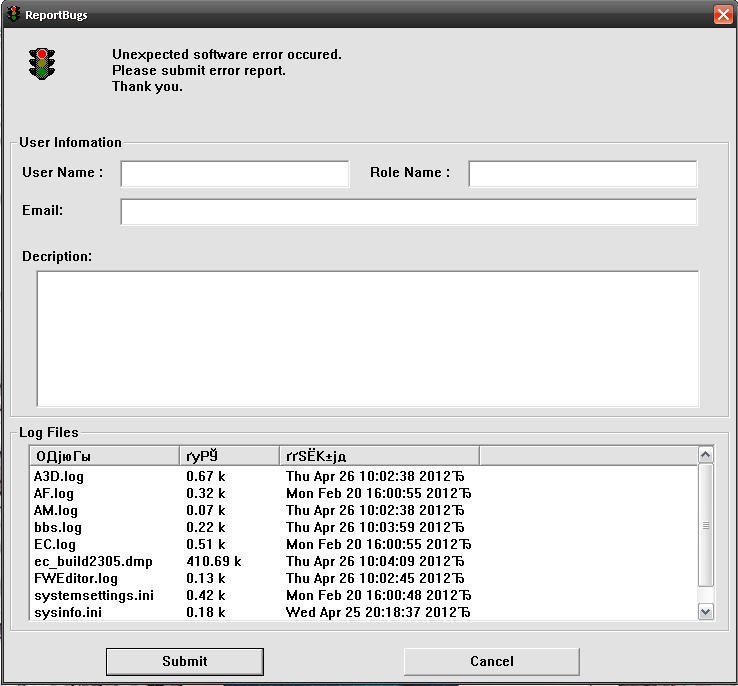
Task: Select the FWEditor.log entry
Action: (76, 578)
